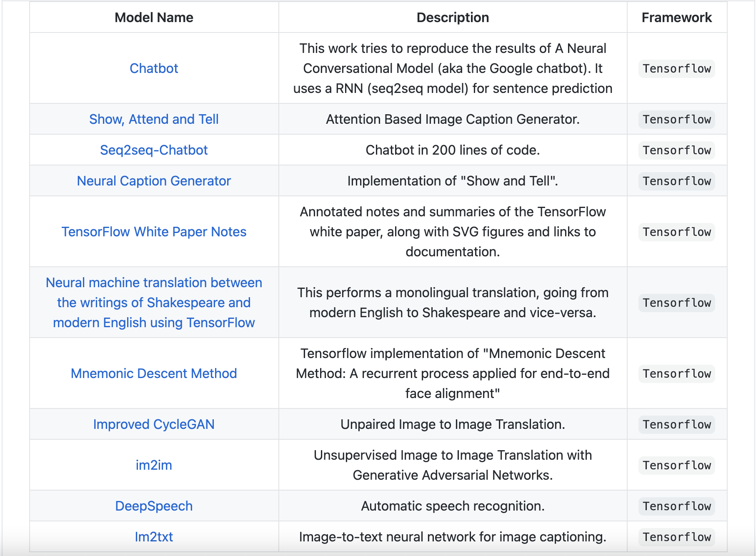Image resolution: width=756 pixels, height=556 pixels.
Task: Open the im2im model link
Action: 154,465
